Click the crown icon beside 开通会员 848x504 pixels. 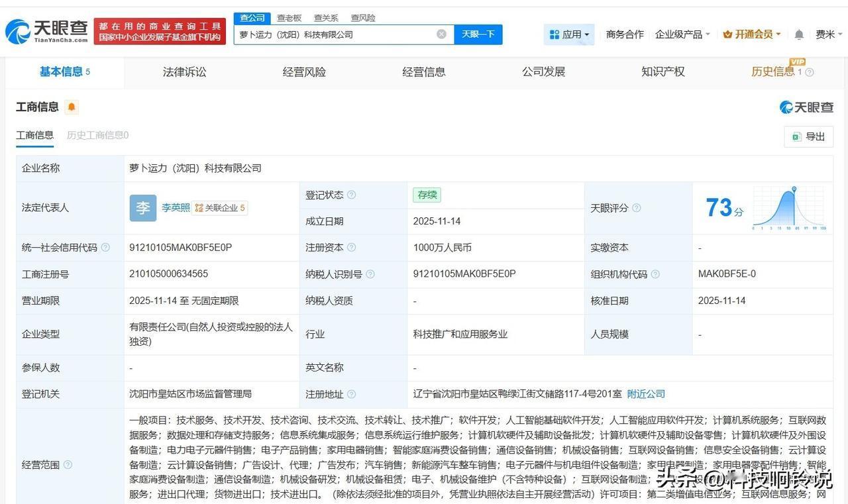(728, 34)
